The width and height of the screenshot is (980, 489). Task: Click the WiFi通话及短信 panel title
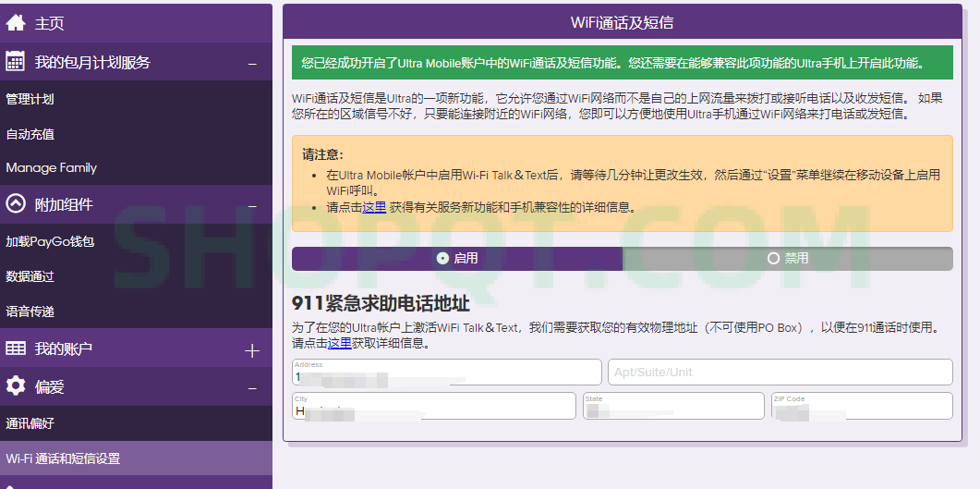[622, 23]
